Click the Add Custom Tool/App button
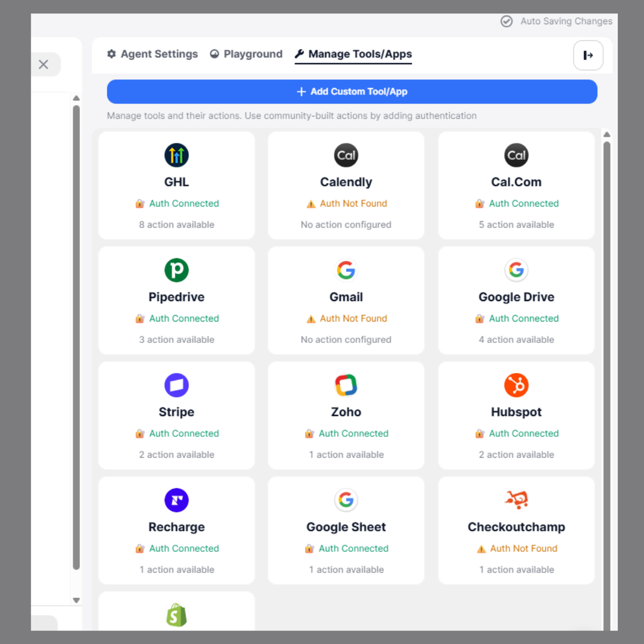644x644 pixels. coord(352,92)
